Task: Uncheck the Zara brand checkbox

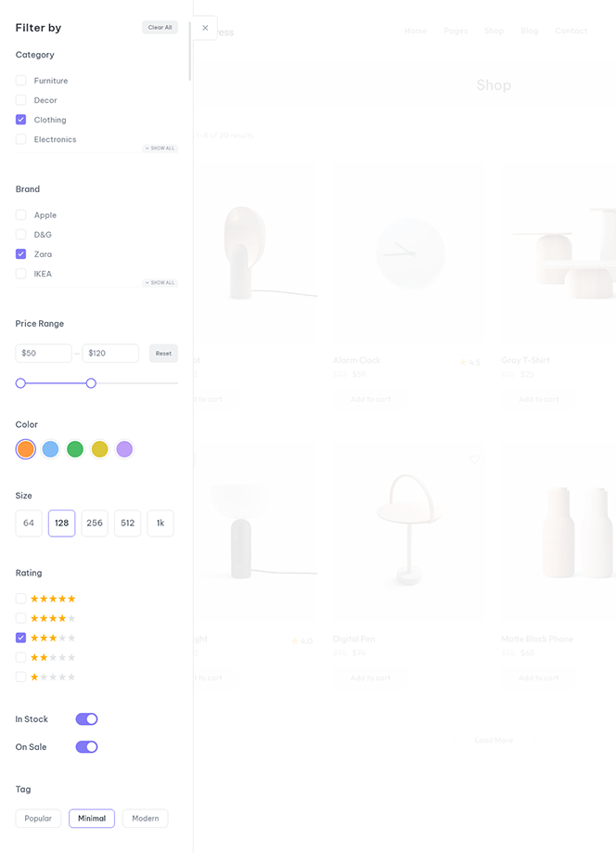Action: (21, 254)
